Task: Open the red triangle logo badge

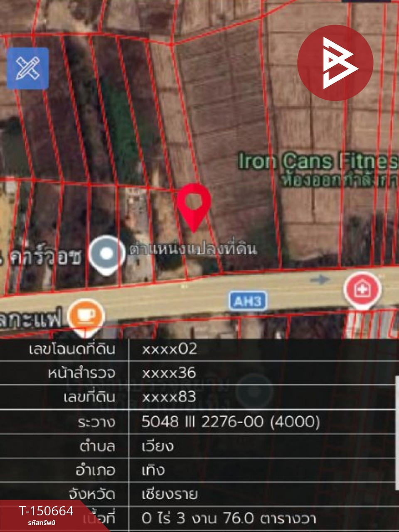Action: (335, 62)
